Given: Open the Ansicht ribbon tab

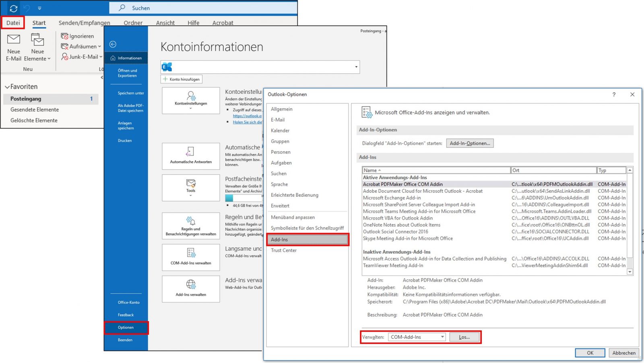Looking at the screenshot, I should click(x=165, y=23).
